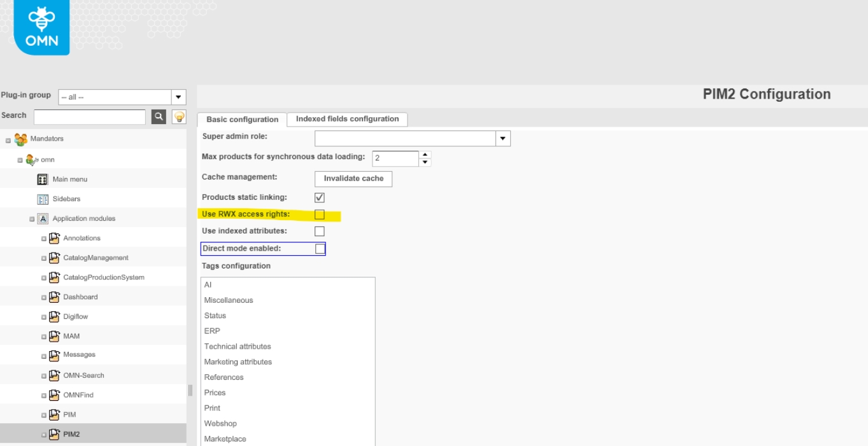Click the Mandators group icon
The image size is (868, 446).
point(20,139)
